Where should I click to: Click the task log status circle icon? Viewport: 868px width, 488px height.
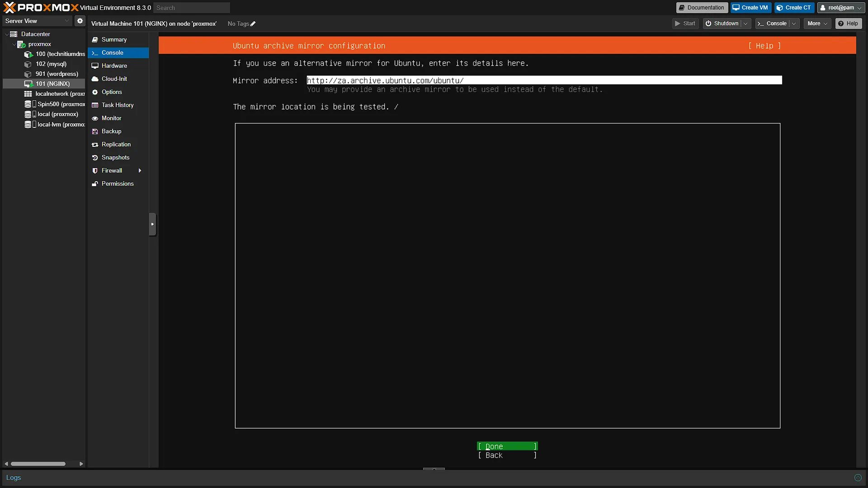[858, 478]
